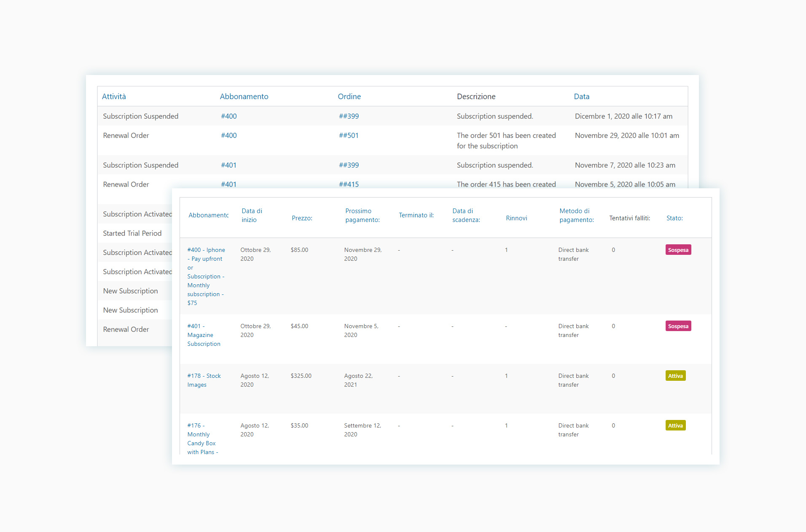Open #400 - Iphone subscription link
This screenshot has height=532, width=806.
click(x=206, y=276)
